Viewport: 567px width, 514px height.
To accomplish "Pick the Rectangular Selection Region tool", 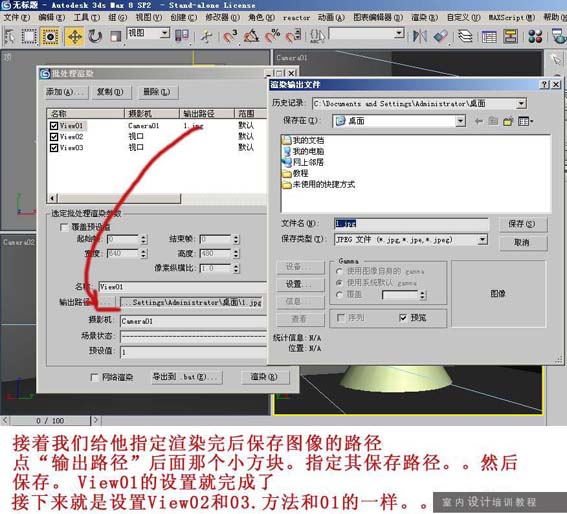I will [x=29, y=37].
